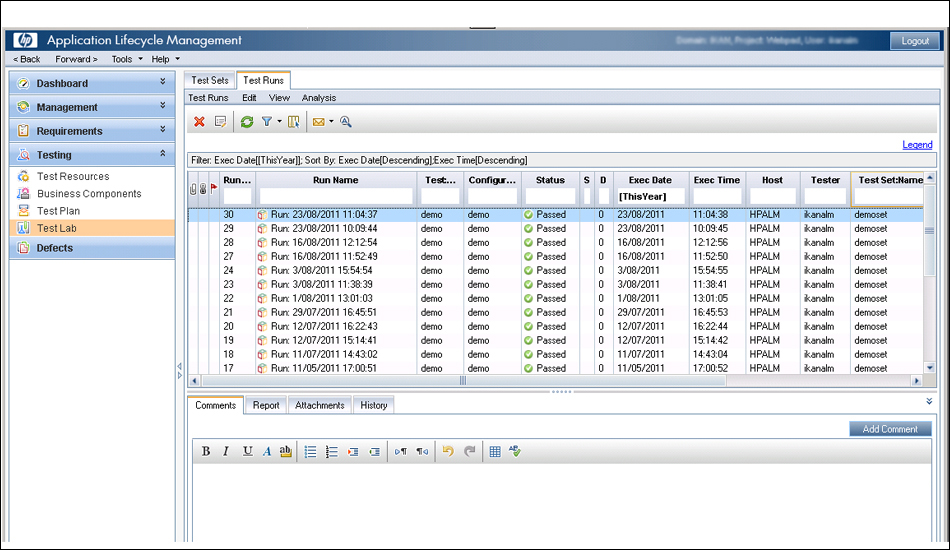This screenshot has width=950, height=550.
Task: Open the View menu
Action: (x=279, y=98)
